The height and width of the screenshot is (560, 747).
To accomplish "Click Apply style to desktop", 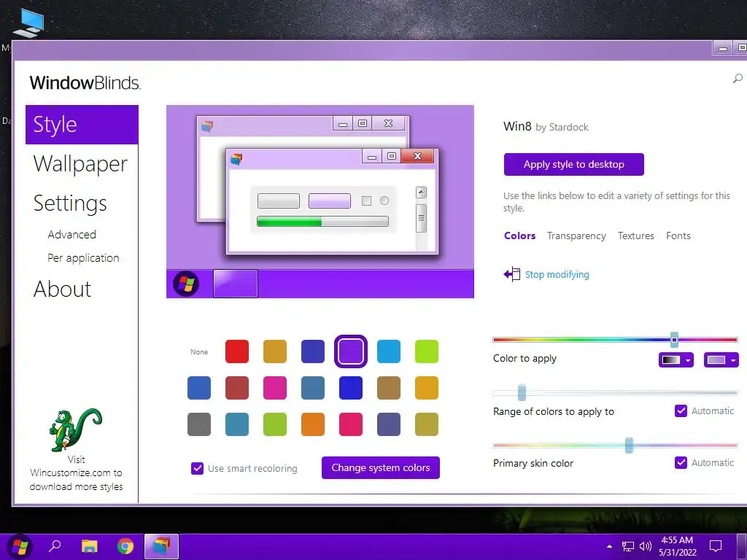I will 574,164.
